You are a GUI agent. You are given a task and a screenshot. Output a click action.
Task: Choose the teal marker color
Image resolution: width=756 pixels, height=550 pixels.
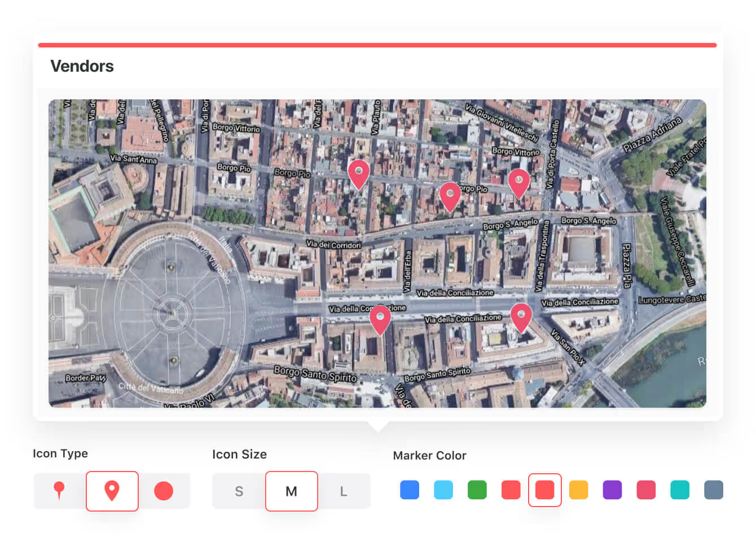[680, 490]
